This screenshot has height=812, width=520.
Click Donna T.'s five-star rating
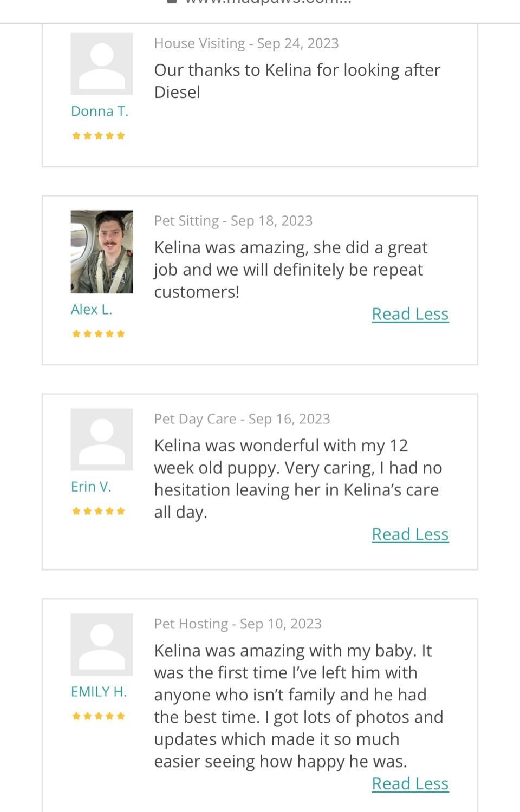pyautogui.click(x=99, y=135)
